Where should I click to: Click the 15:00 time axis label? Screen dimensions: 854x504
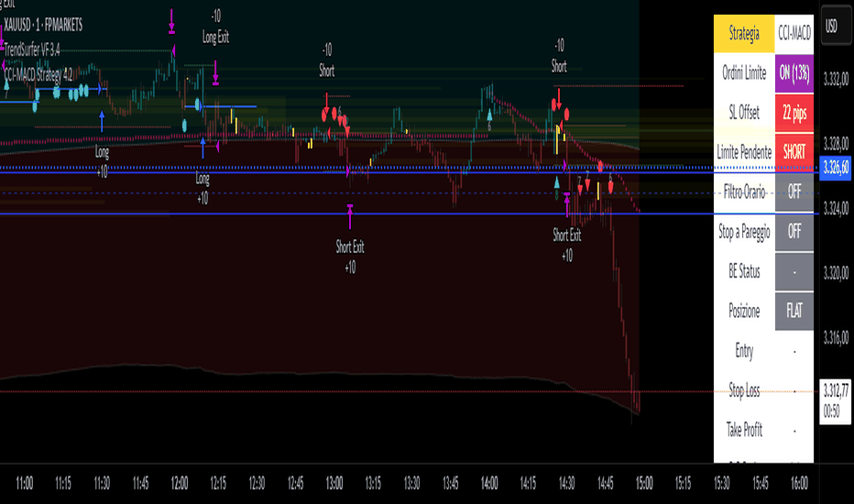[644, 483]
